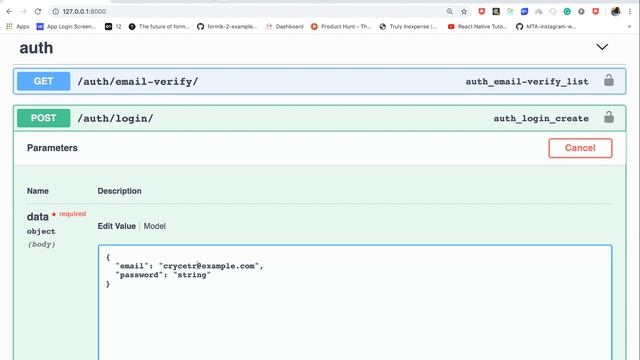This screenshot has width=640, height=360.
Task: Bookmark this page with the star
Action: coord(464,11)
